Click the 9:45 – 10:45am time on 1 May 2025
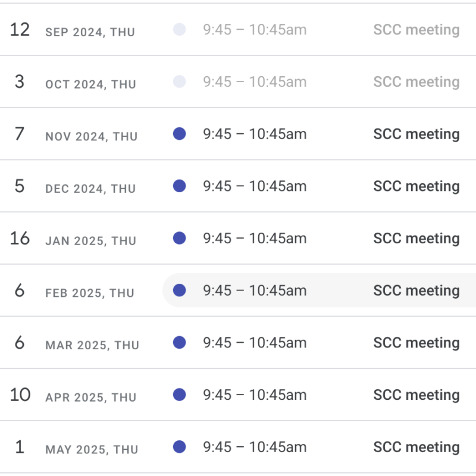The width and height of the screenshot is (476, 476). tap(255, 447)
